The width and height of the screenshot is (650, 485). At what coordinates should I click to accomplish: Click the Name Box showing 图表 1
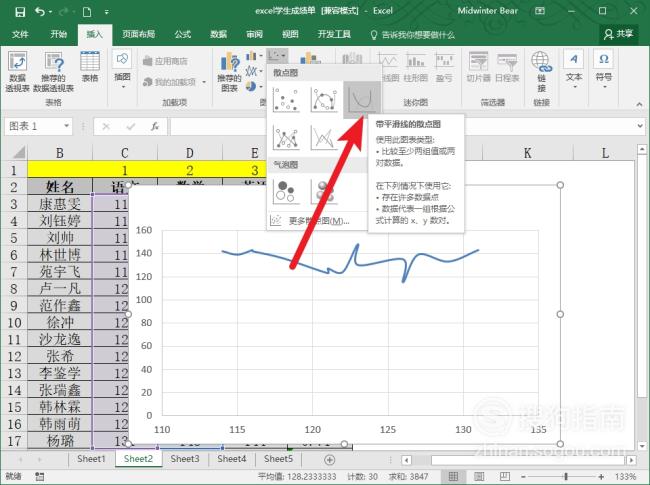tap(38, 126)
